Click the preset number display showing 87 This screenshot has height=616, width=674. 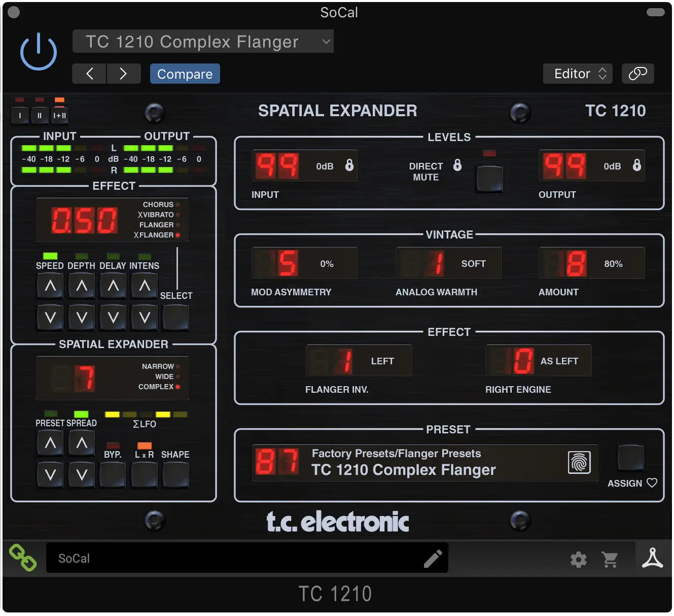[x=277, y=462]
